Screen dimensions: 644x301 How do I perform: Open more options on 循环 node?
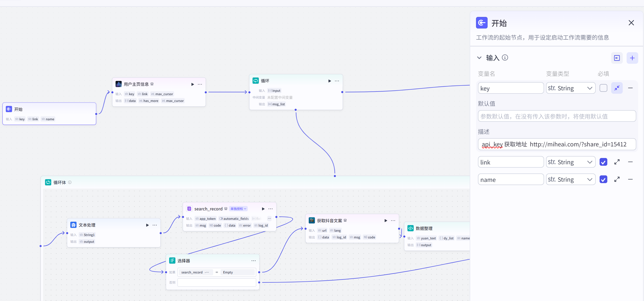pyautogui.click(x=337, y=81)
